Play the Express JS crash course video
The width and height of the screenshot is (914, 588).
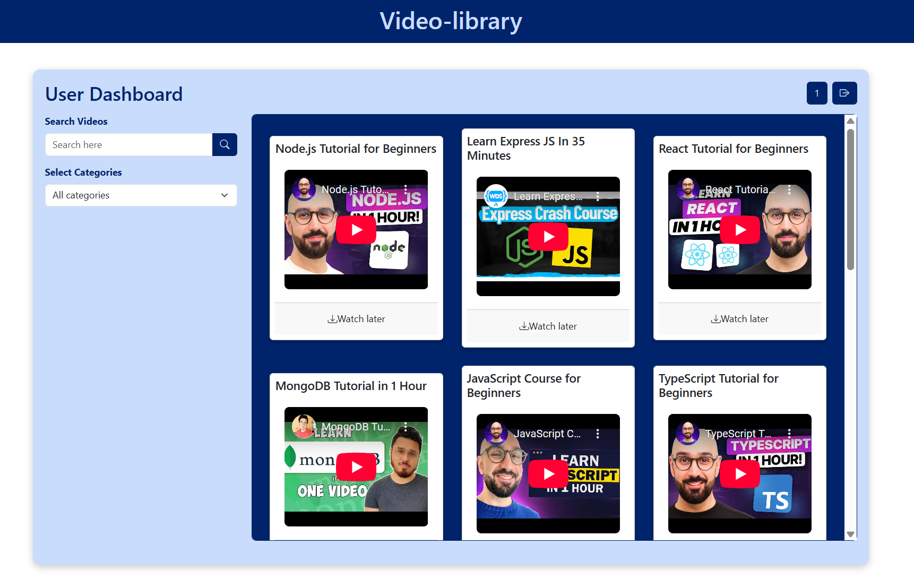tap(548, 237)
